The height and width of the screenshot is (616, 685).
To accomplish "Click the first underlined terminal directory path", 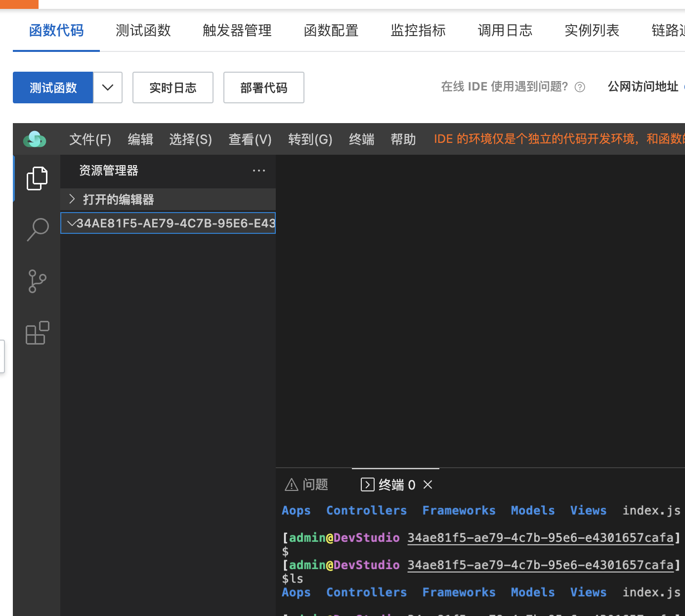I will pos(540,537).
